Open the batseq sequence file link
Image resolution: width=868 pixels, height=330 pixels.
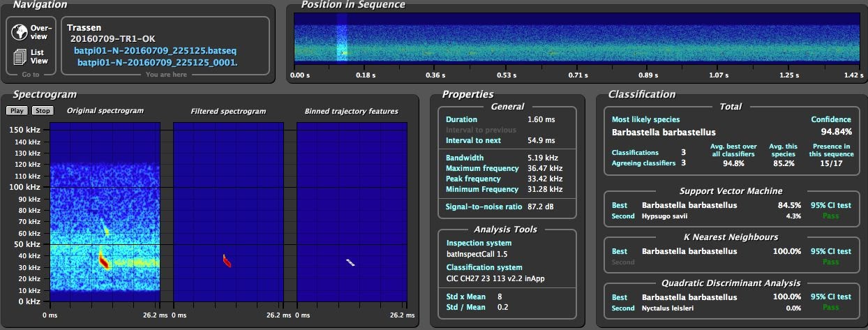155,51
